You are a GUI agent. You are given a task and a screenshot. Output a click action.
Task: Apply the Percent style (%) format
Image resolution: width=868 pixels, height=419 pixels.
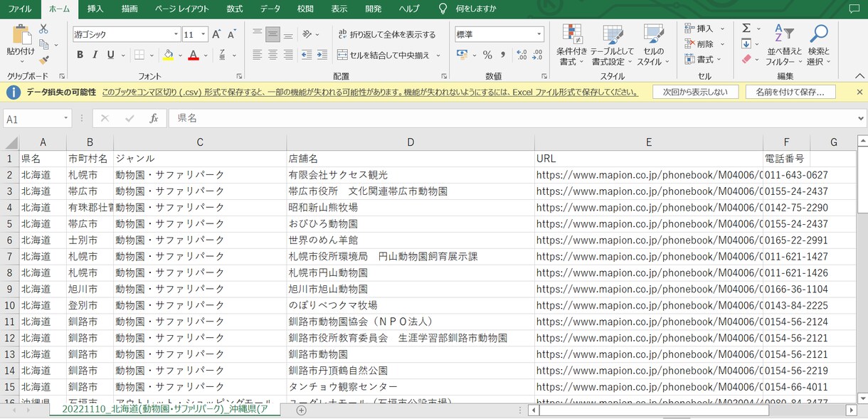487,55
